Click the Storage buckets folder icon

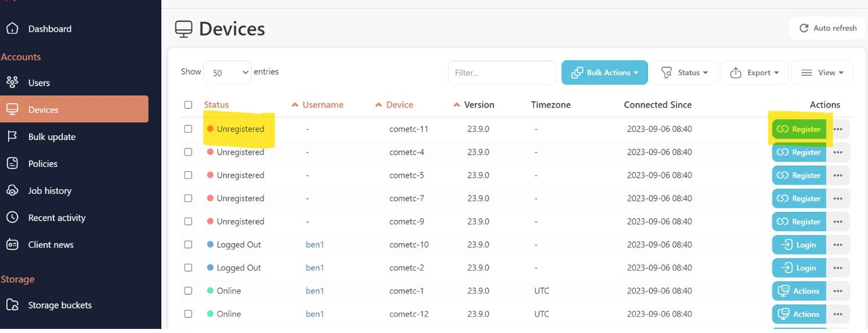(x=12, y=305)
